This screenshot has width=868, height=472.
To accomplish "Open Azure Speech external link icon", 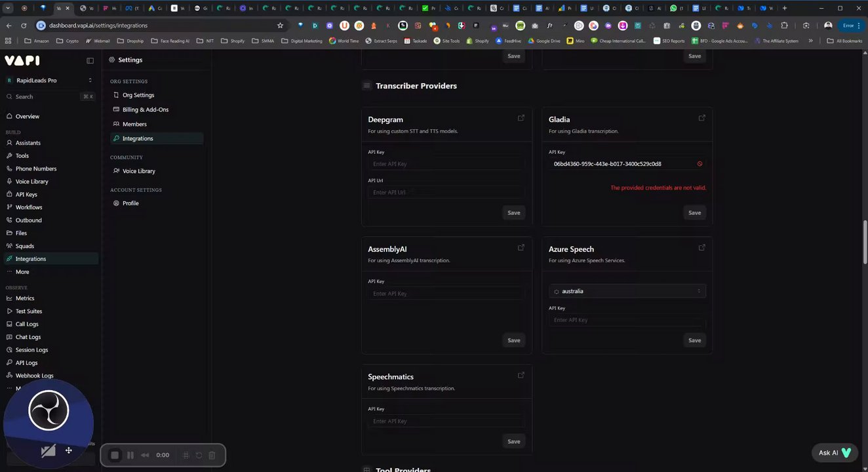I will point(701,248).
